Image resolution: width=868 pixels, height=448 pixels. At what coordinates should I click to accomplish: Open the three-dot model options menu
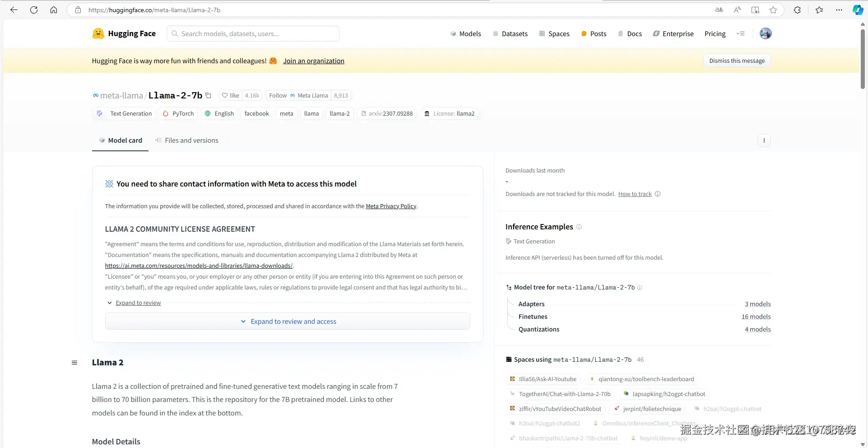(x=764, y=140)
